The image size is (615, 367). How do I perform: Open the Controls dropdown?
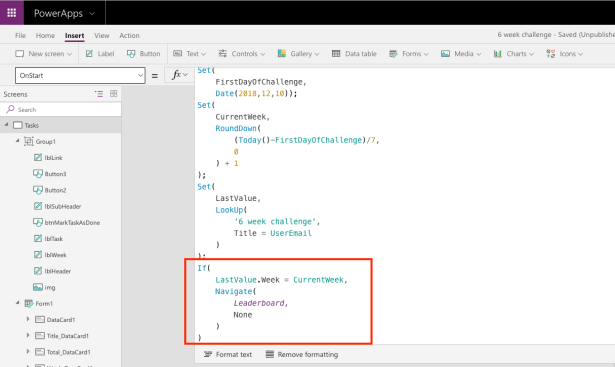tap(242, 54)
